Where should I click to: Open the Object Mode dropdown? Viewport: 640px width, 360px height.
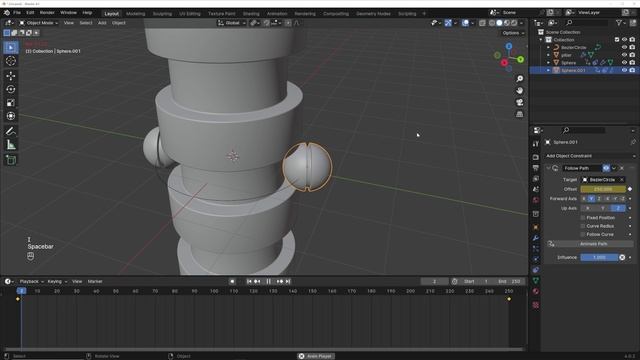39,23
